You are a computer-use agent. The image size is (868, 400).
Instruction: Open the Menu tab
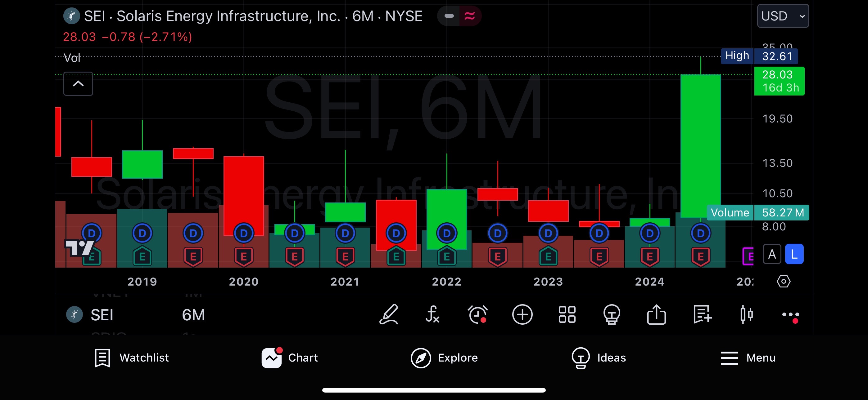coord(748,358)
